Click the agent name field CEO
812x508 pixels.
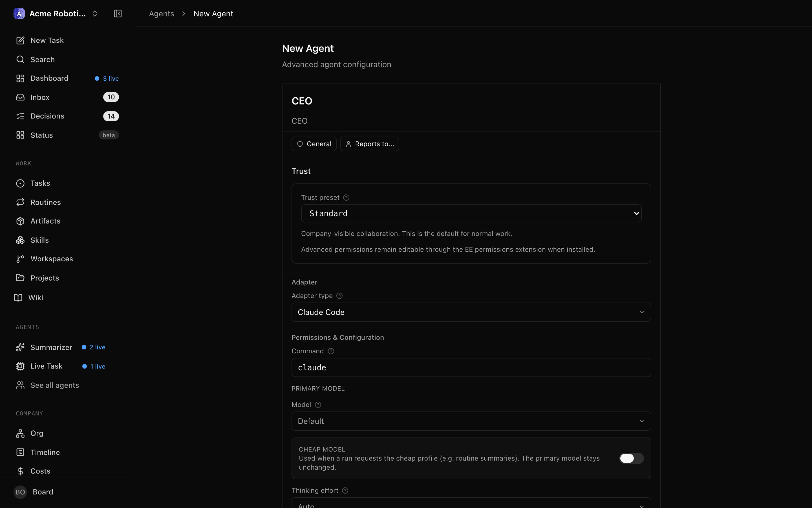pos(471,101)
